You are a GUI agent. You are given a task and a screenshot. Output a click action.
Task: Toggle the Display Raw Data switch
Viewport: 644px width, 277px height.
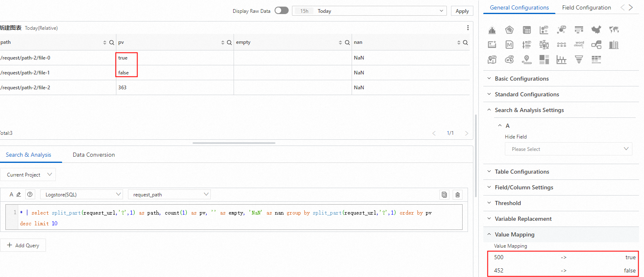pos(281,11)
